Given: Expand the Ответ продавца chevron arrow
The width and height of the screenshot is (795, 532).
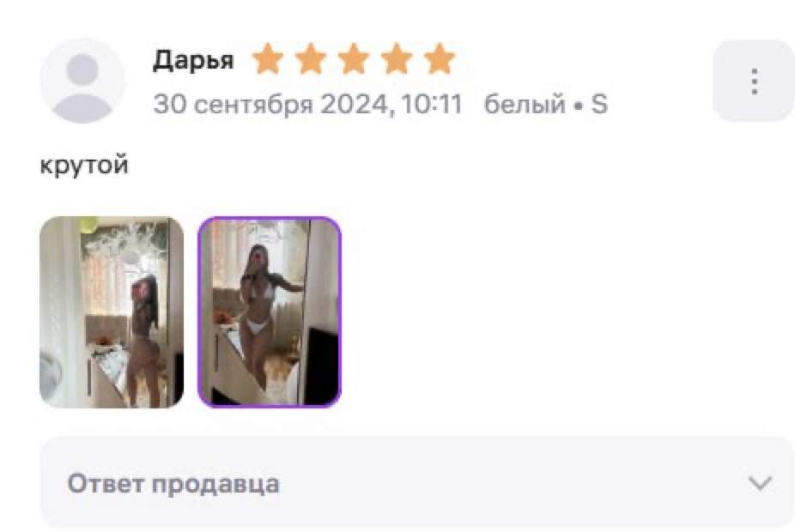Looking at the screenshot, I should 760,483.
